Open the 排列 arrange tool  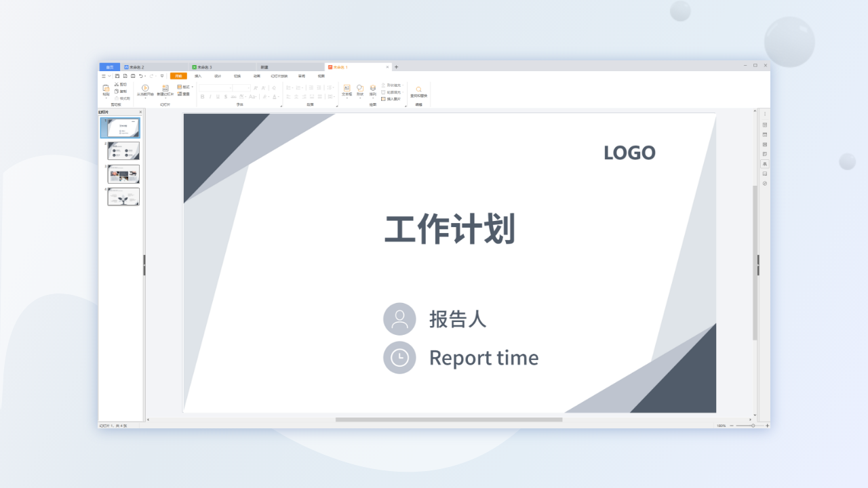[x=372, y=91]
